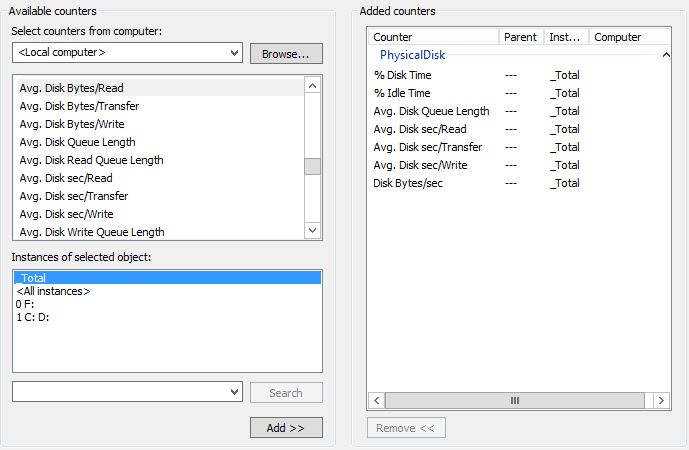Open the Local computer dropdown
Image resolution: width=689 pixels, height=450 pixels.
click(x=127, y=53)
